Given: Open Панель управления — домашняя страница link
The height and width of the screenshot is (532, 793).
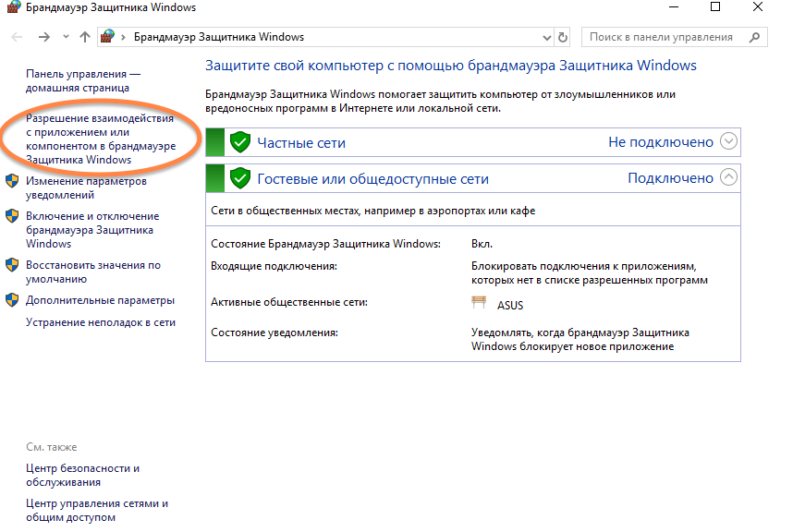Looking at the screenshot, I should [x=83, y=81].
